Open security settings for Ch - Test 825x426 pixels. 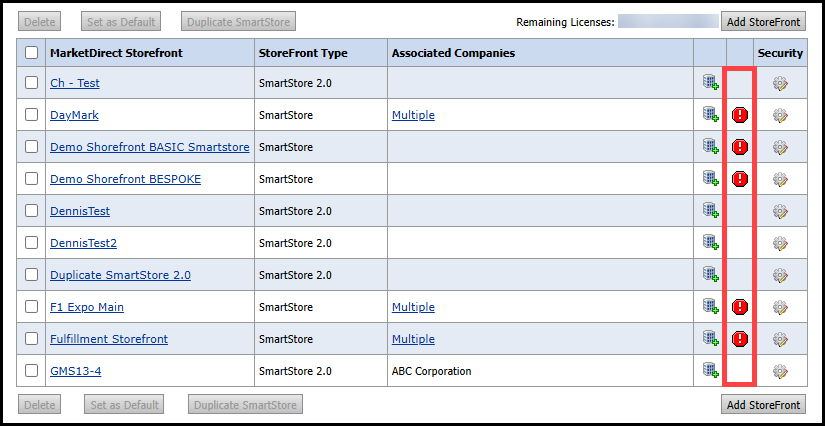780,84
